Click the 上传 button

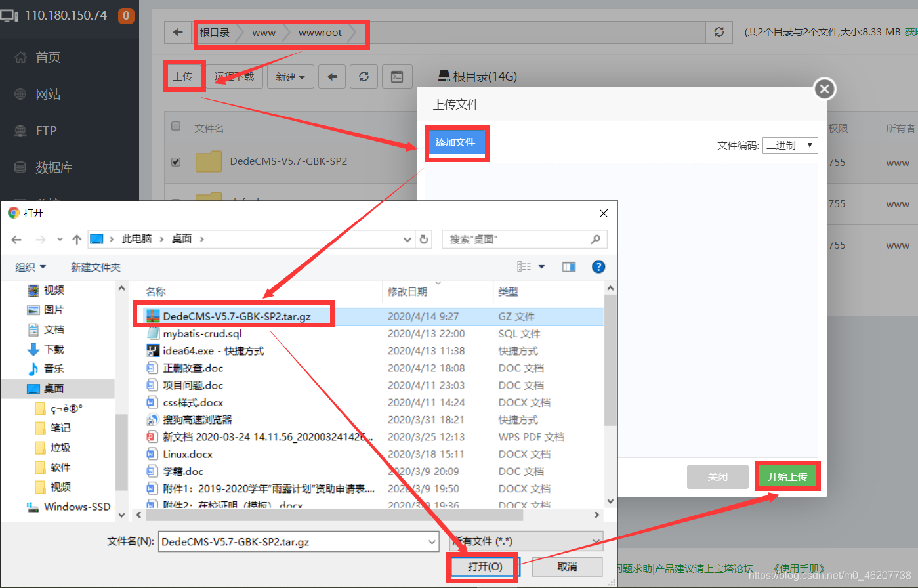183,77
